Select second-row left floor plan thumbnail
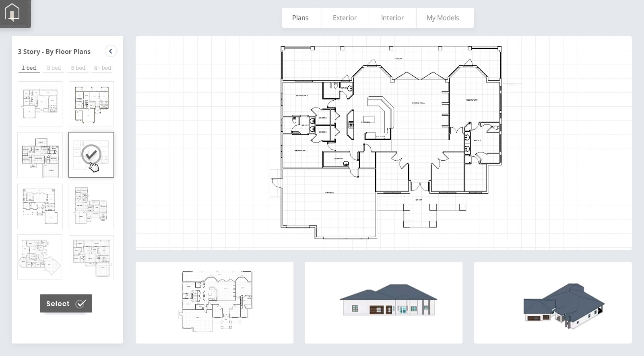This screenshot has width=644, height=356. click(40, 155)
